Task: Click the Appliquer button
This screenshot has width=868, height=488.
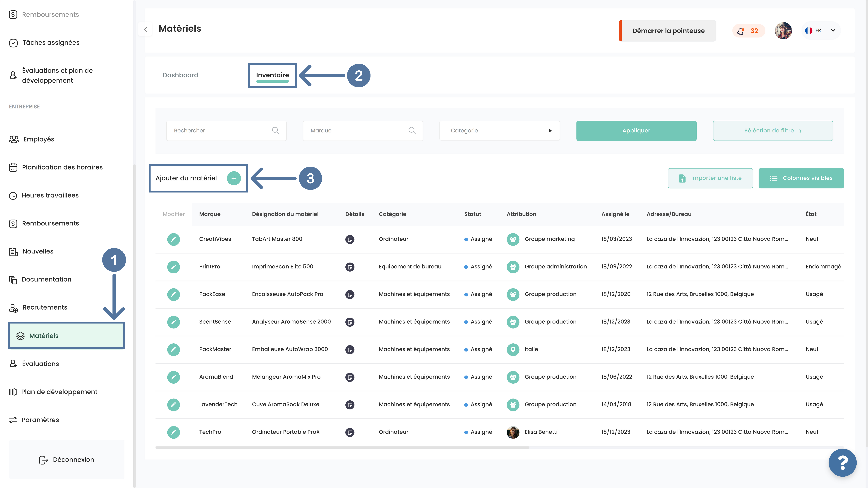Action: pyautogui.click(x=636, y=131)
